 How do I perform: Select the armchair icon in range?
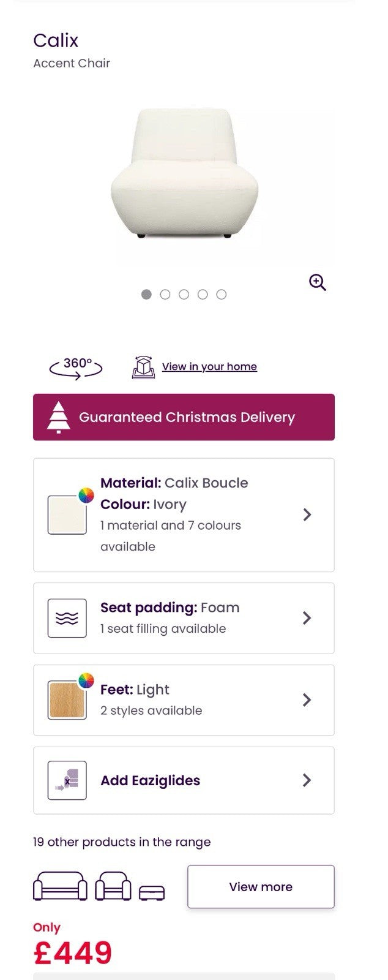point(113,886)
